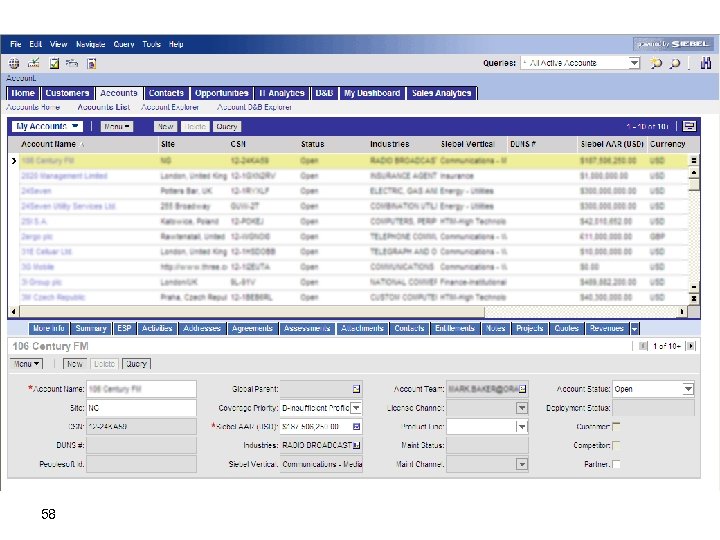Click the scroll-to-bottom arrow of account list

tap(694, 298)
